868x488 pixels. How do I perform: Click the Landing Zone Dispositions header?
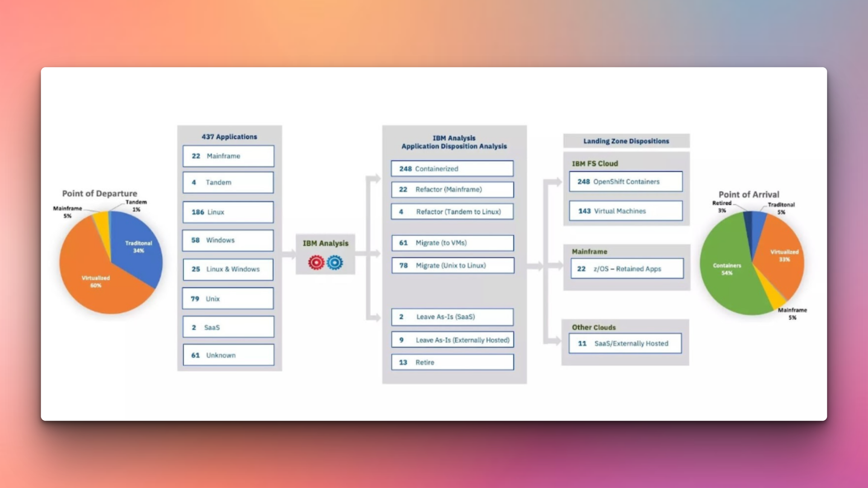coord(625,141)
